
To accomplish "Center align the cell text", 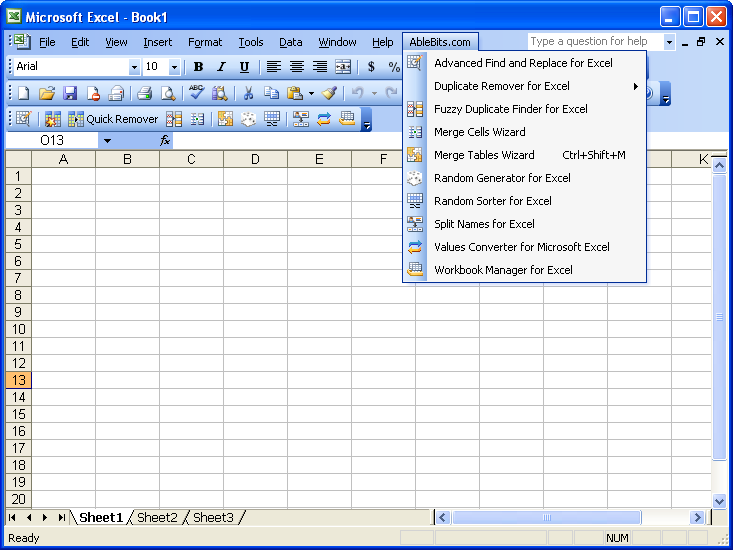I will [297, 67].
